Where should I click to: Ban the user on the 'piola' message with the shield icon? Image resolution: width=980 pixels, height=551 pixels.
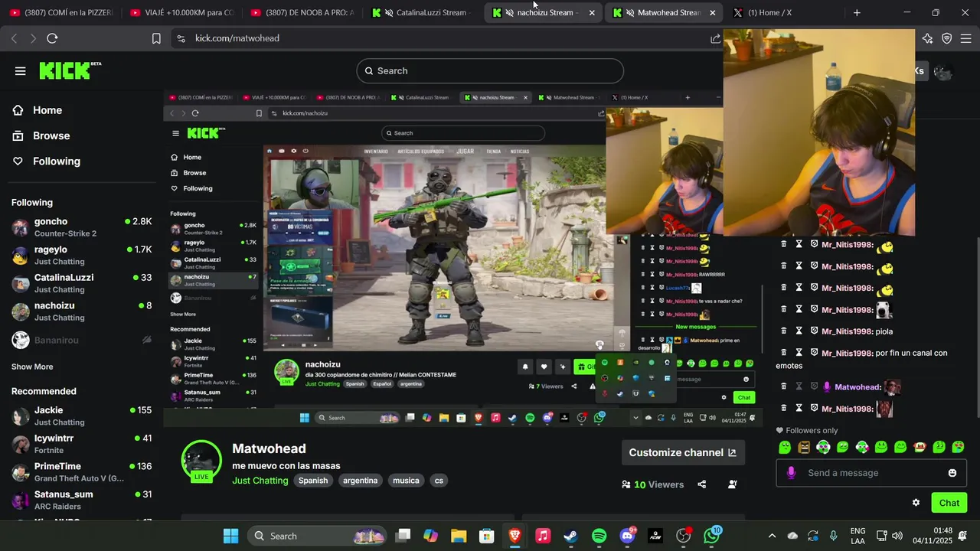pyautogui.click(x=814, y=331)
